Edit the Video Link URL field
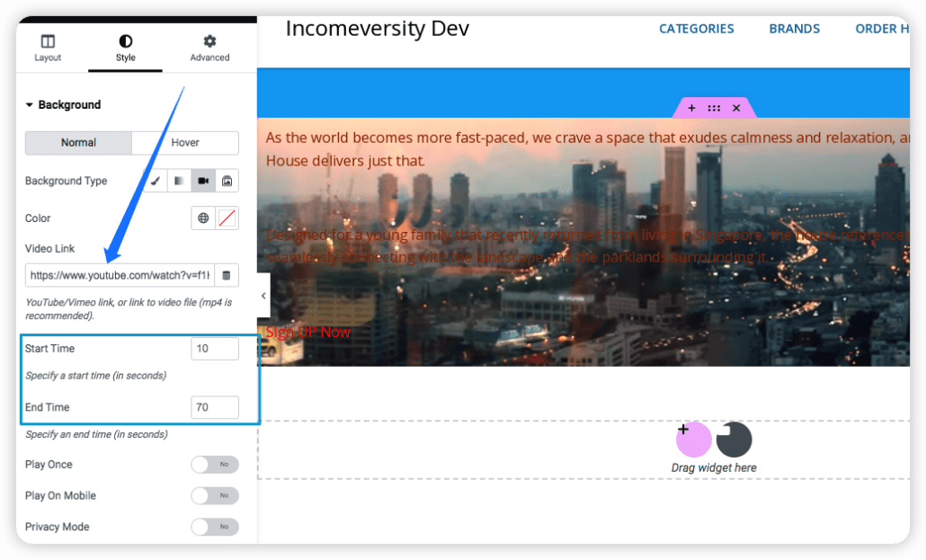Viewport: 926px width, 560px height. pyautogui.click(x=120, y=275)
